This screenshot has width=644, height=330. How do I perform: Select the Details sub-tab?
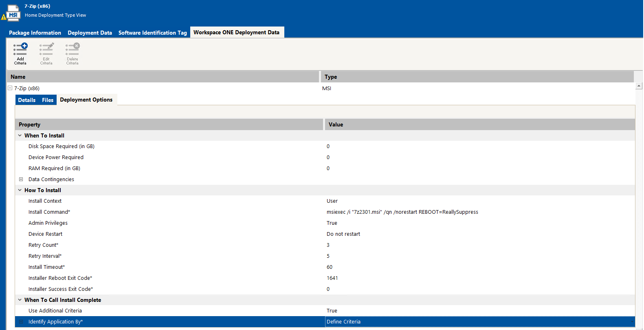point(27,100)
